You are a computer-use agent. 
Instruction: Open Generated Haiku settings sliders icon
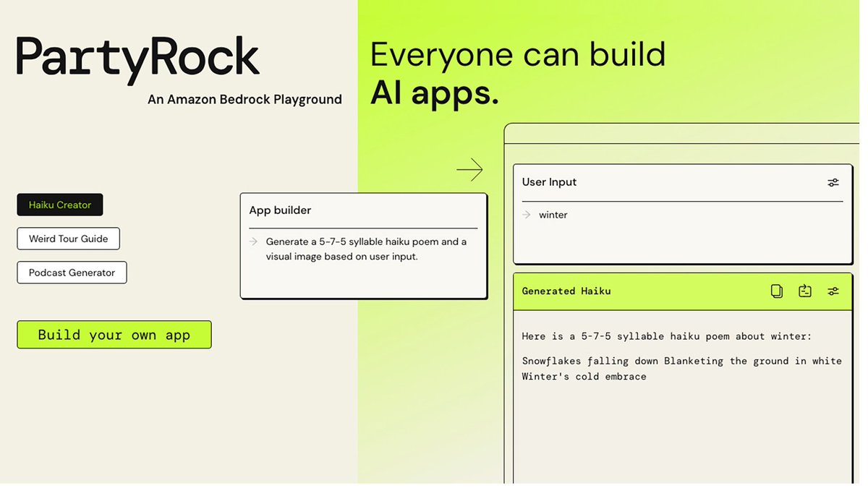click(x=833, y=291)
